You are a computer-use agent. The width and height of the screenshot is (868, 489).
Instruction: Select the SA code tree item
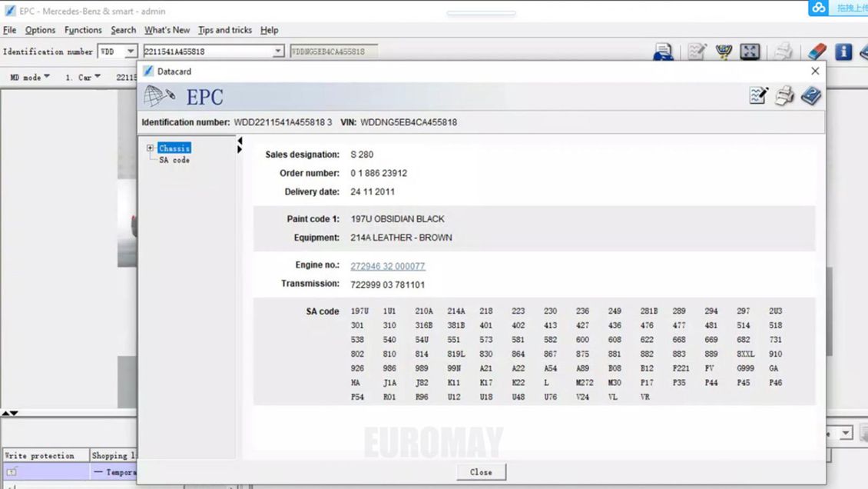click(174, 160)
